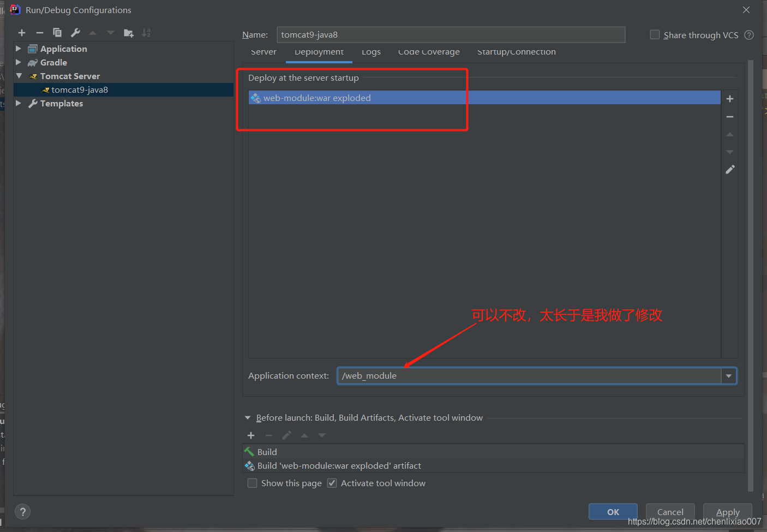
Task: Close the Run/Debug Configurations dialog
Action: (746, 10)
